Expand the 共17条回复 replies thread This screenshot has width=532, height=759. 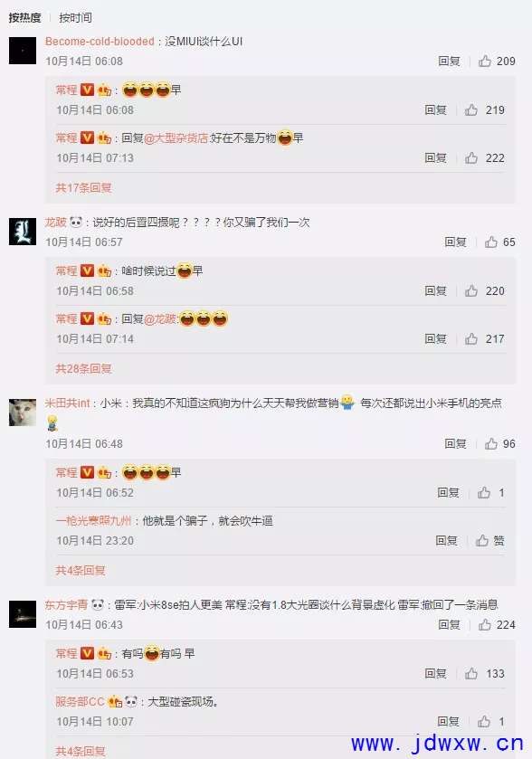83,188
